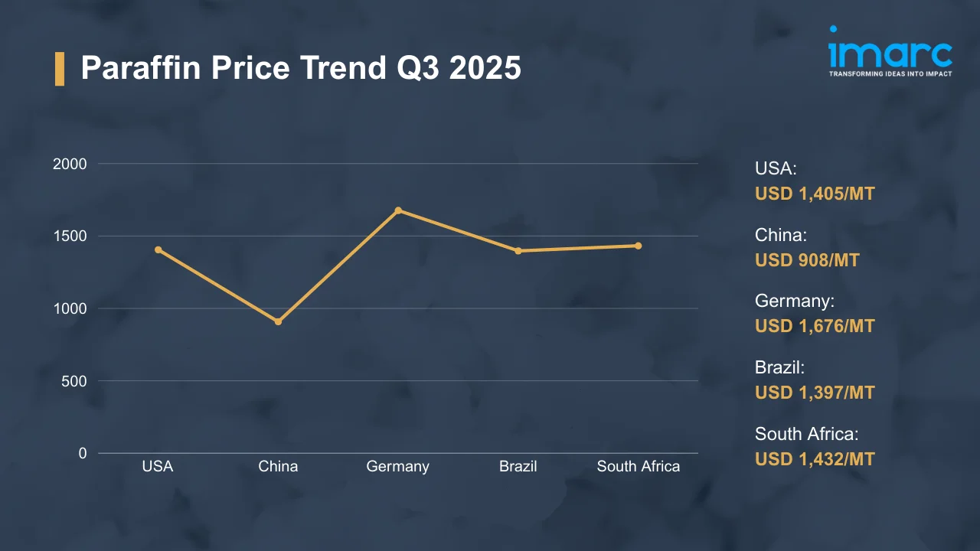The width and height of the screenshot is (980, 551).
Task: Click the Brazil data point marker
Action: [518, 251]
